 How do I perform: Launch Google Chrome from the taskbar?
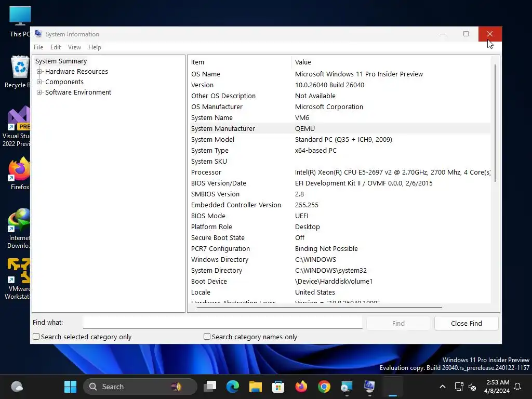(x=324, y=387)
